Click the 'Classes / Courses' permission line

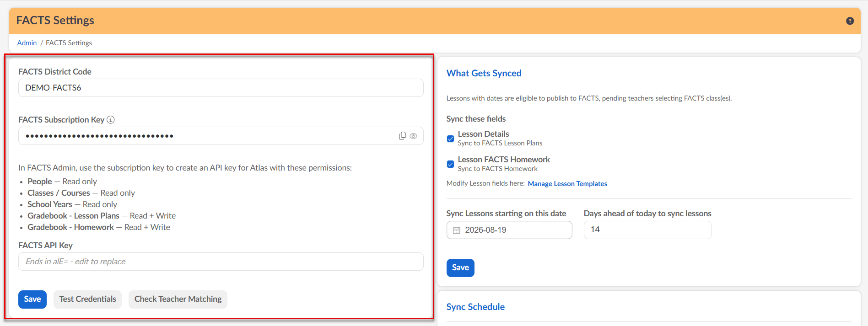click(81, 193)
